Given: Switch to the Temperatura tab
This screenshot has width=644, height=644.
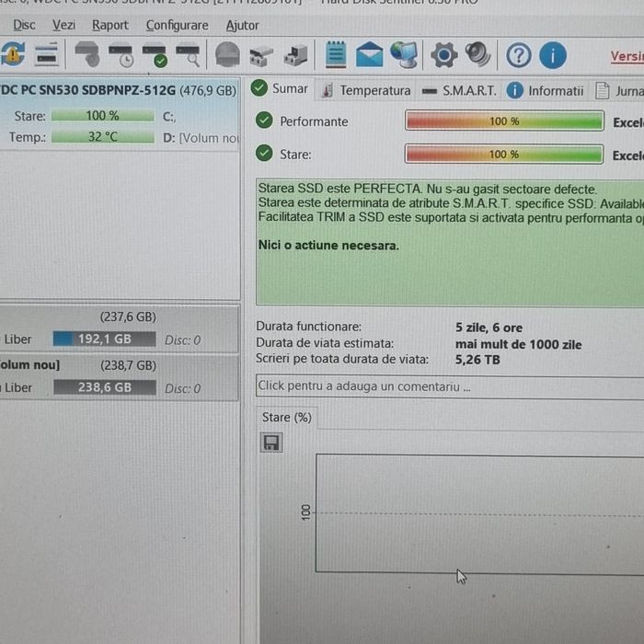Looking at the screenshot, I should pyautogui.click(x=366, y=90).
